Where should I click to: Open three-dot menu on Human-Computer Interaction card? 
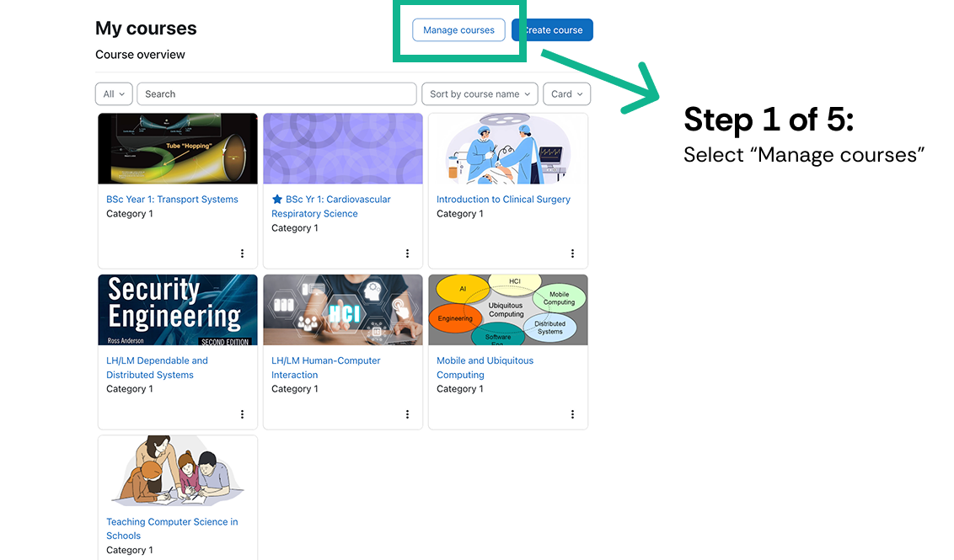click(407, 414)
